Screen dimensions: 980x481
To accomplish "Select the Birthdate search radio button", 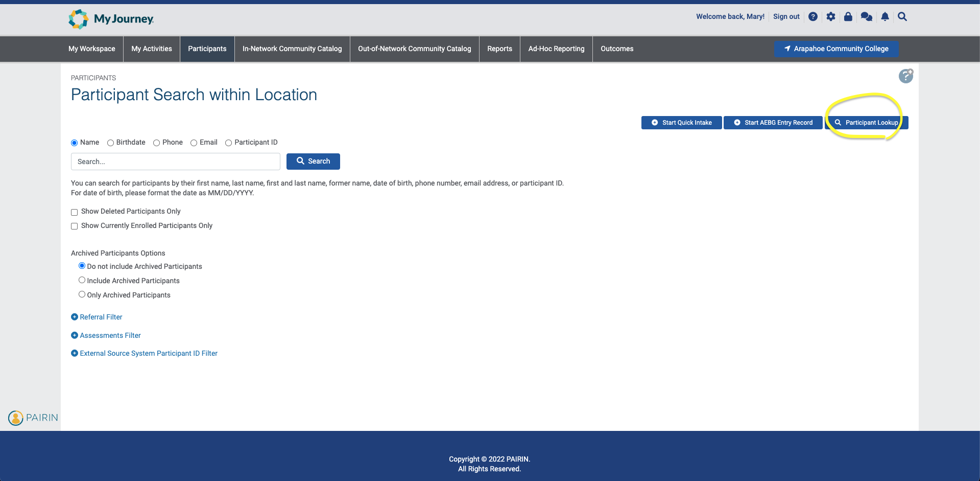I will coord(110,143).
